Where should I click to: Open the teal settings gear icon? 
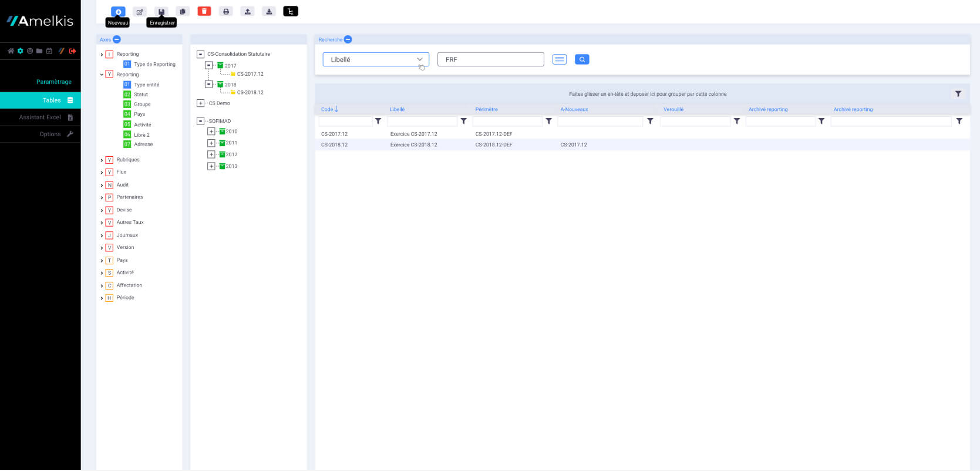(x=21, y=51)
